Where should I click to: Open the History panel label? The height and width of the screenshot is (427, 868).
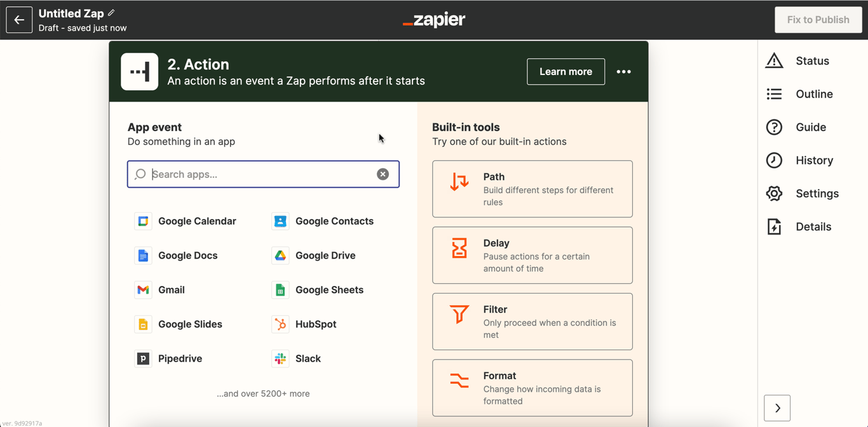[814, 160]
